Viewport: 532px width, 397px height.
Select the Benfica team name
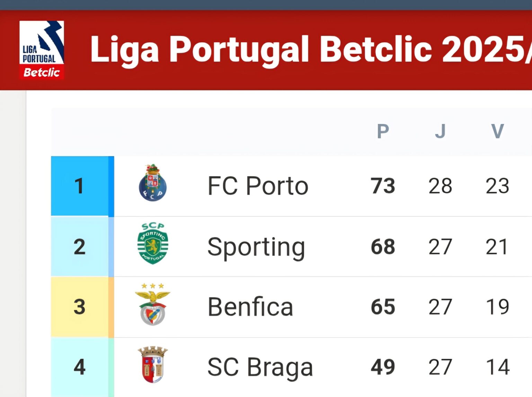(x=250, y=307)
